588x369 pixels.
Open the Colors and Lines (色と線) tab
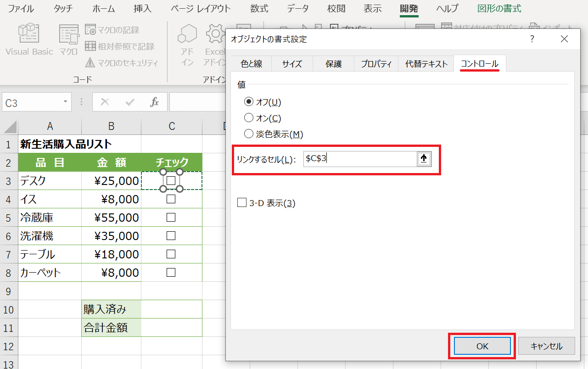[x=251, y=64]
